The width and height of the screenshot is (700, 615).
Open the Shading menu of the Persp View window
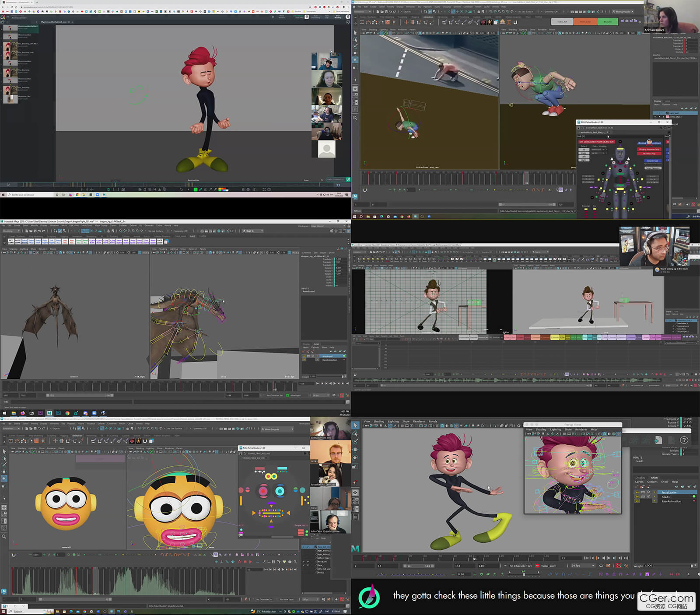pos(541,430)
